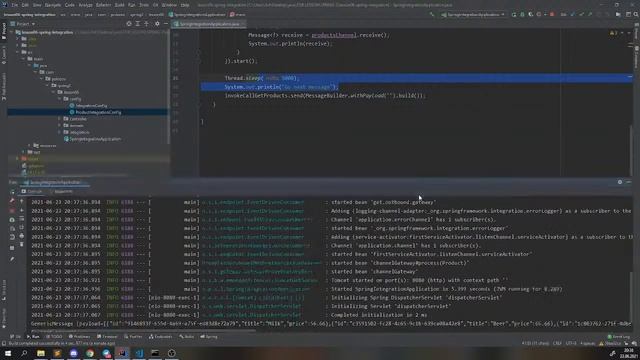Open Discord from the taskbar
640x360 pixels.
tap(73, 353)
